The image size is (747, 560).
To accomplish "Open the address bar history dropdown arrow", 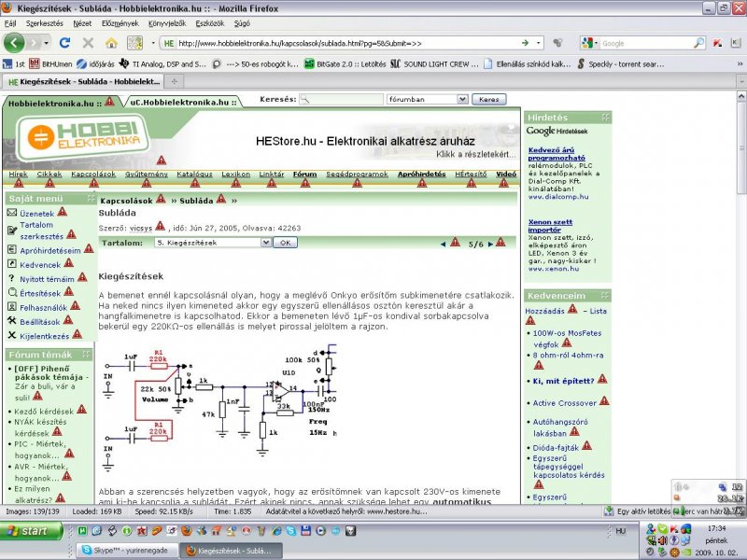I will [539, 43].
